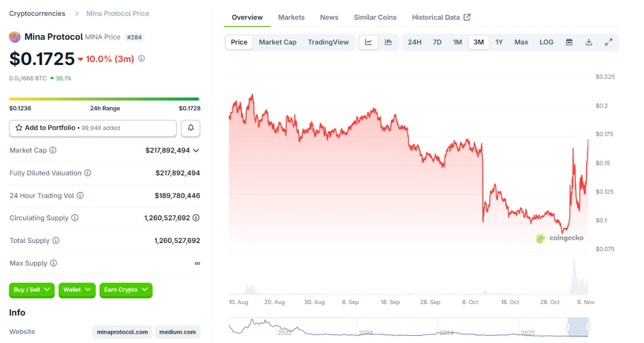Switch chart to Market Cap view

(x=278, y=42)
